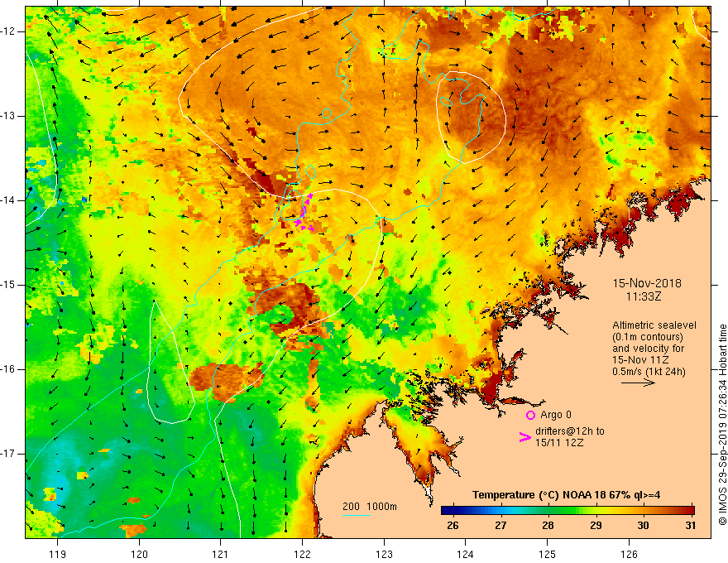Click the dark red end of color bar near 31
This screenshot has height=563, width=728.
tap(689, 511)
